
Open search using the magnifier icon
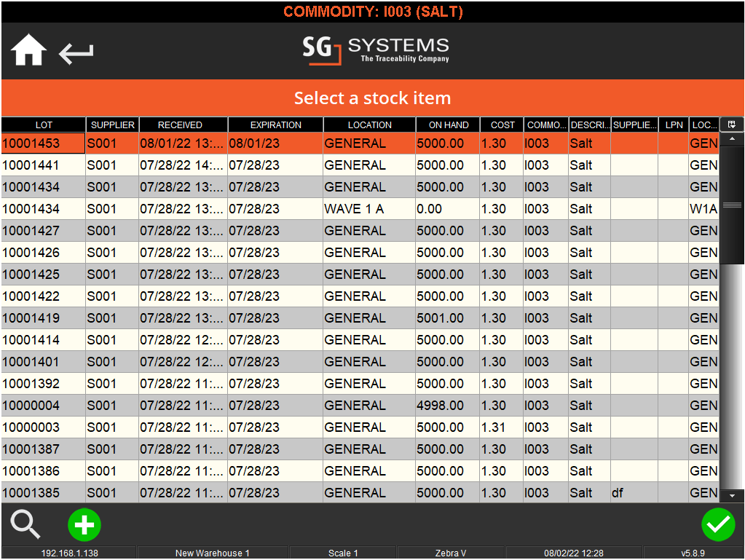pos(25,524)
